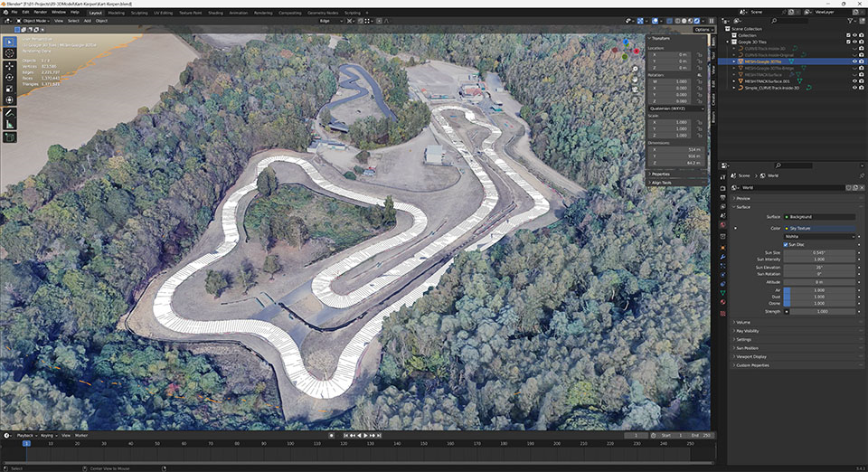Toggle visibility of Google 3D Tiles collection
The image size is (868, 472).
click(x=854, y=42)
